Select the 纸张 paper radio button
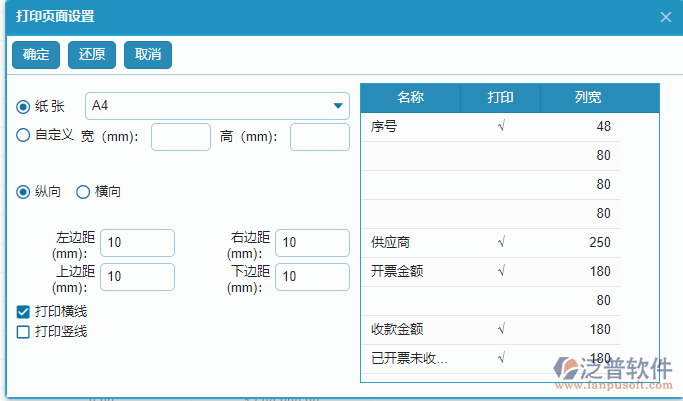Viewport: 683px width, 401px height. click(23, 106)
